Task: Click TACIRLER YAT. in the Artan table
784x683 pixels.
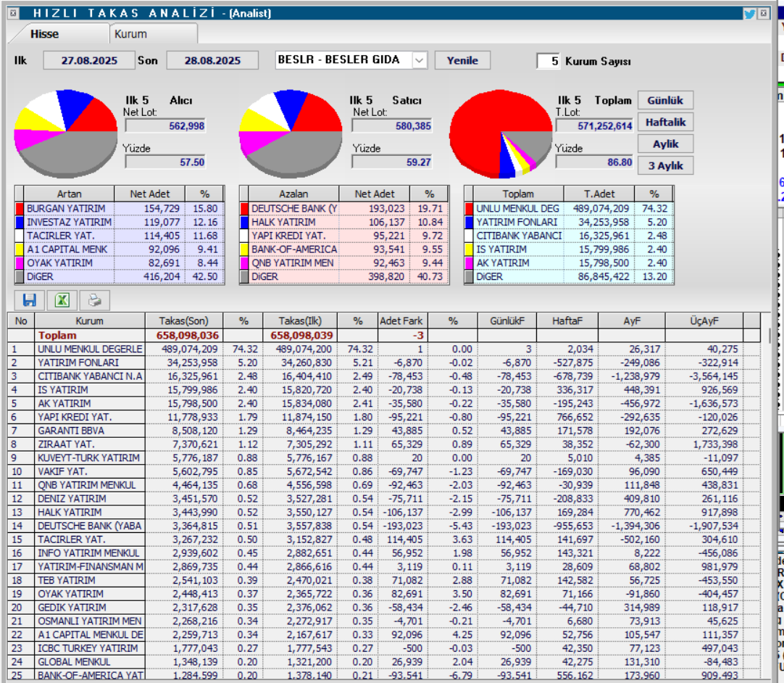Action: pyautogui.click(x=60, y=236)
